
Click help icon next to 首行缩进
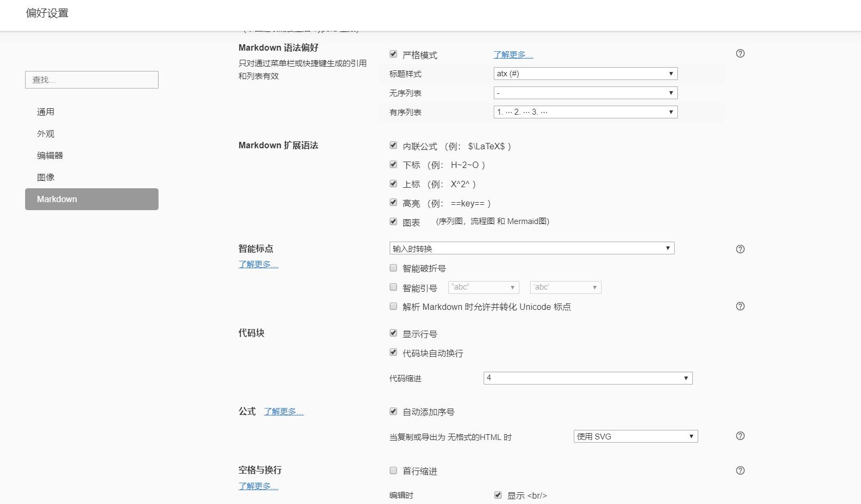point(740,470)
